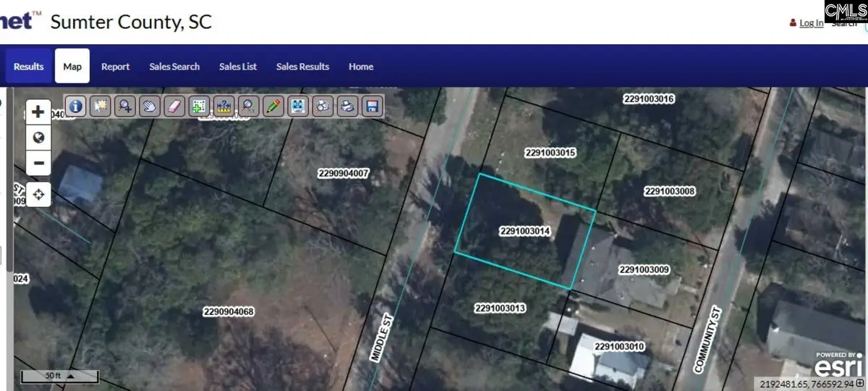Click the eraser clear-selection tool
The height and width of the screenshot is (391, 868).
click(x=174, y=106)
